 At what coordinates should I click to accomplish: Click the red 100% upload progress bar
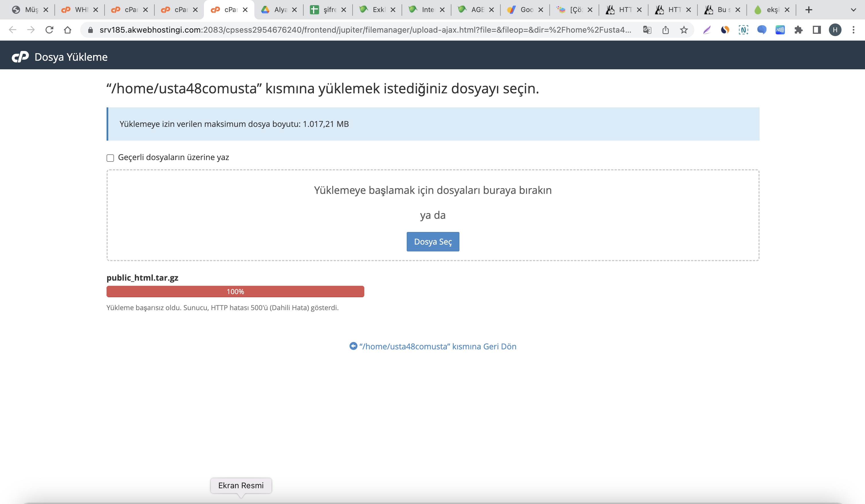[x=235, y=292]
